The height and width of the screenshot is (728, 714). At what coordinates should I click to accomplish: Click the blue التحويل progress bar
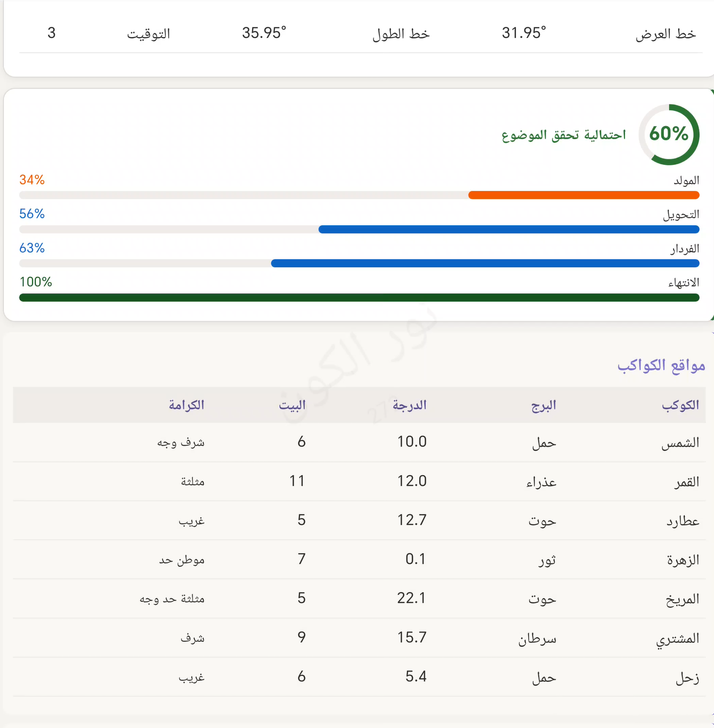[x=508, y=229]
